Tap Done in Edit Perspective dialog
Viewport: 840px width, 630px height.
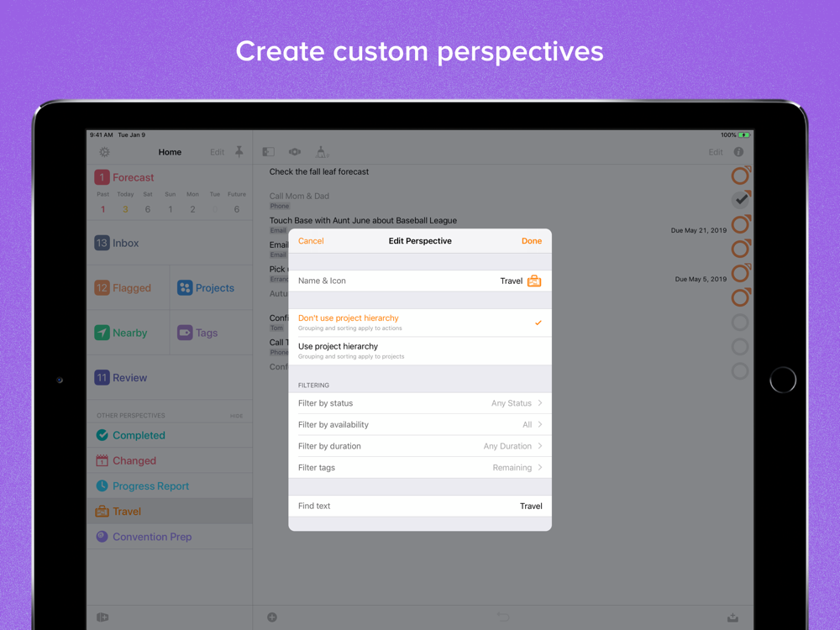(532, 241)
